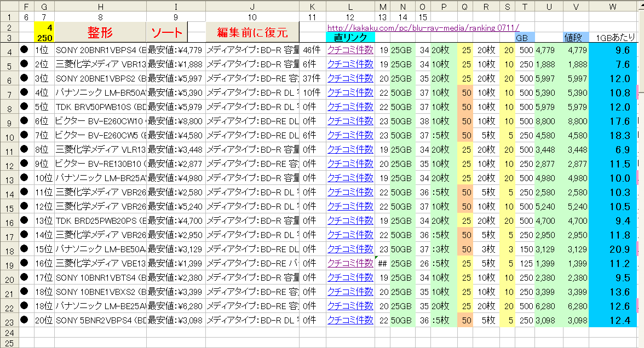Select column K header
Viewport: 644px width, 348px height.
[x=313, y=7]
